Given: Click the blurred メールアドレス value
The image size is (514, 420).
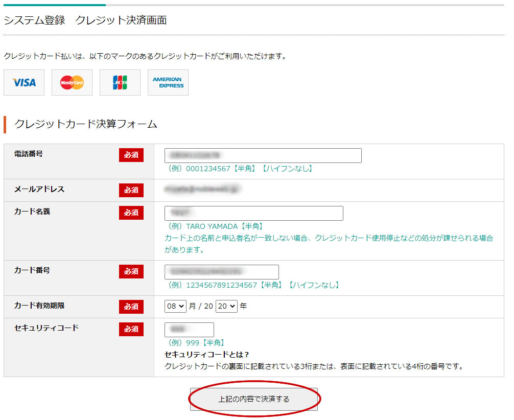Looking at the screenshot, I should pyautogui.click(x=202, y=190).
